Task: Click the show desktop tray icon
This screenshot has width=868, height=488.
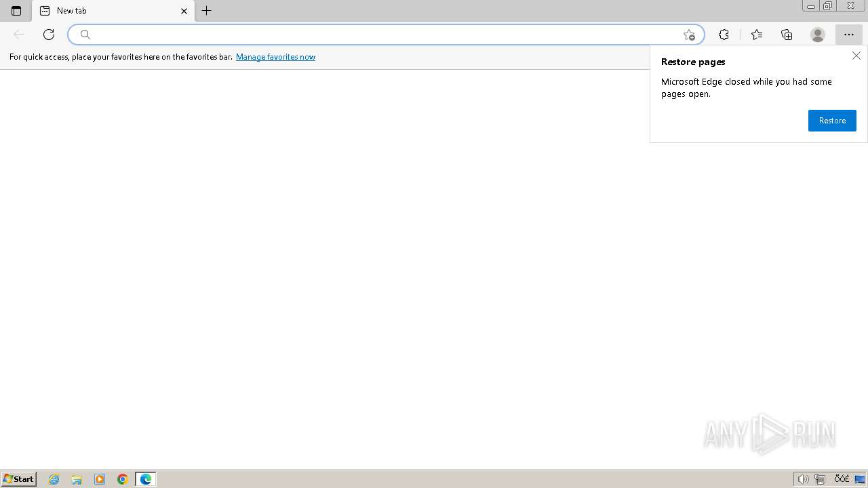Action: click(860, 479)
